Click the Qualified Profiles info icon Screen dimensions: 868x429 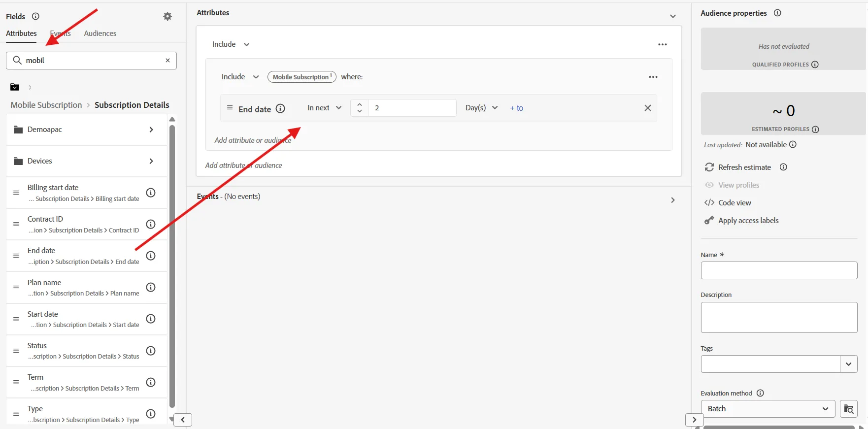coord(815,65)
